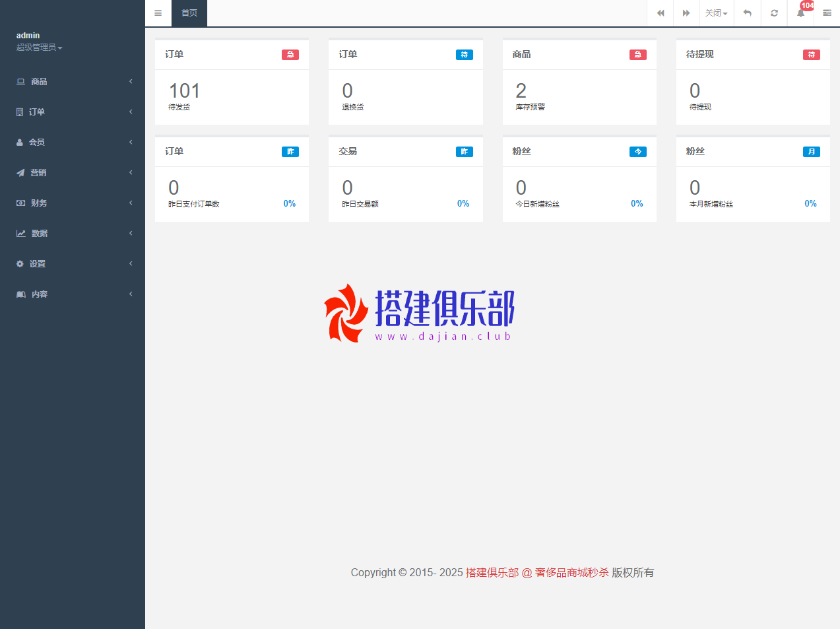Click the 昨 badge on 订单 card
This screenshot has width=840, height=629.
[x=290, y=152]
